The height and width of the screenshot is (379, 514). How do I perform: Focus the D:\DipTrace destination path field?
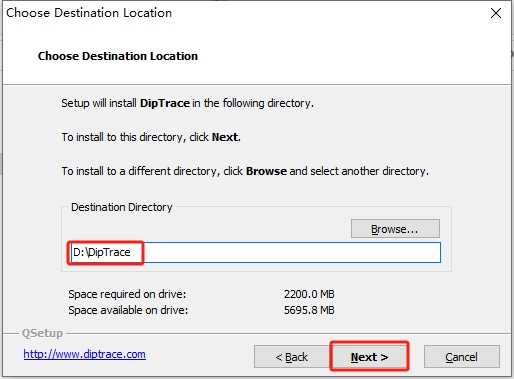[x=256, y=252]
